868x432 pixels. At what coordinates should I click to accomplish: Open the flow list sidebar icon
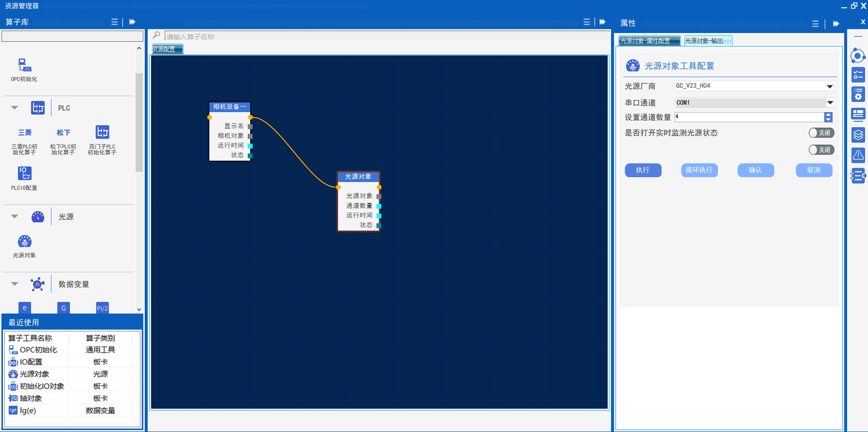858,175
